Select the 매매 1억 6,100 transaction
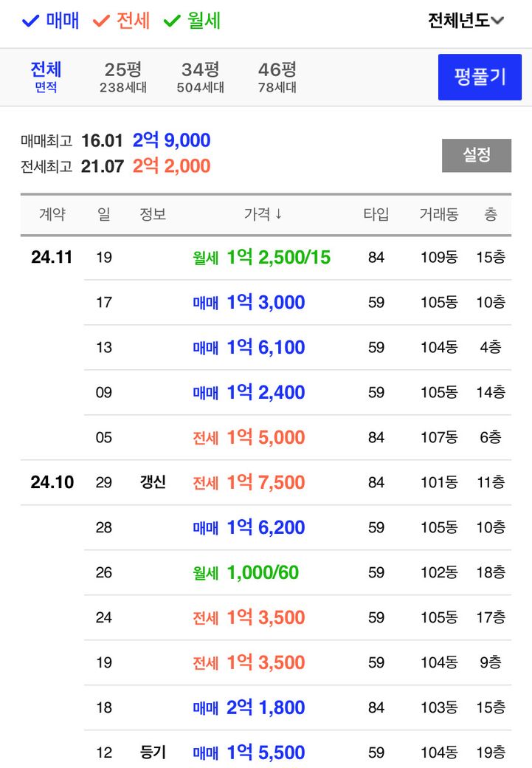 tap(266, 348)
